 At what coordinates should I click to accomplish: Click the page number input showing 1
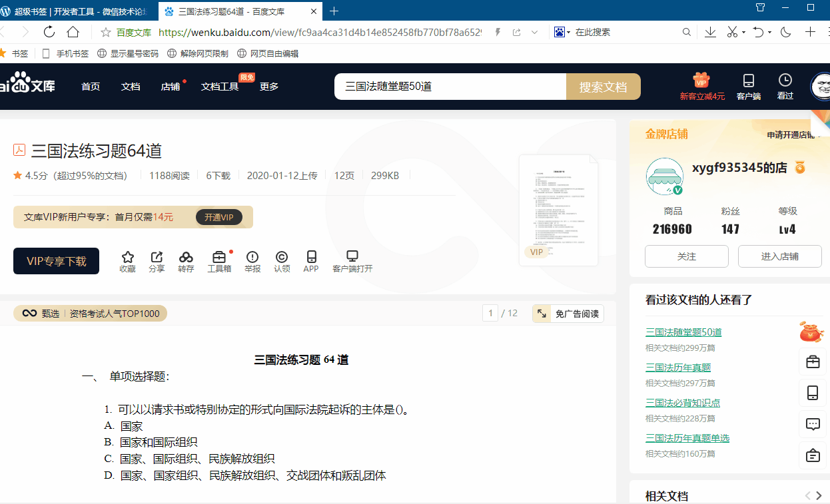point(490,312)
